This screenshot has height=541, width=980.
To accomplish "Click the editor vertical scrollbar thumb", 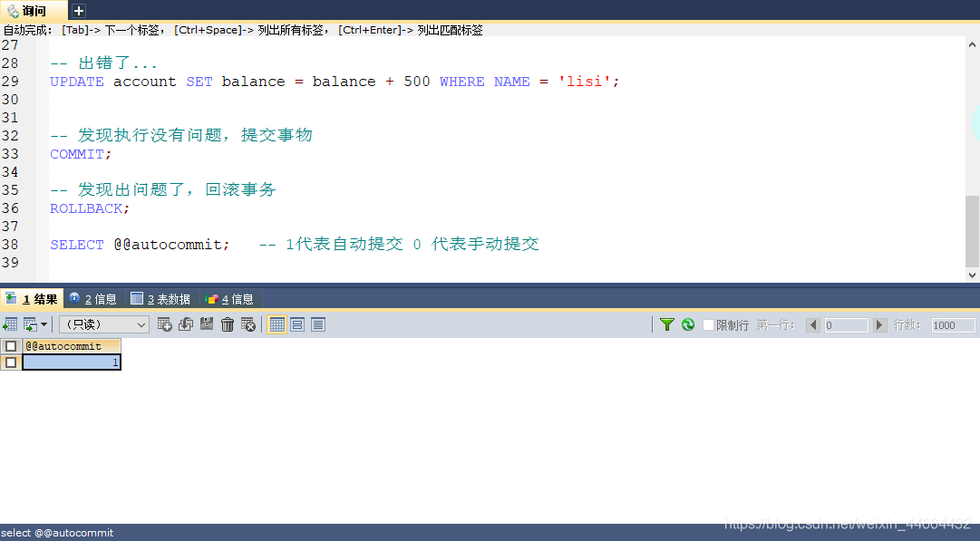I will pos(972,231).
